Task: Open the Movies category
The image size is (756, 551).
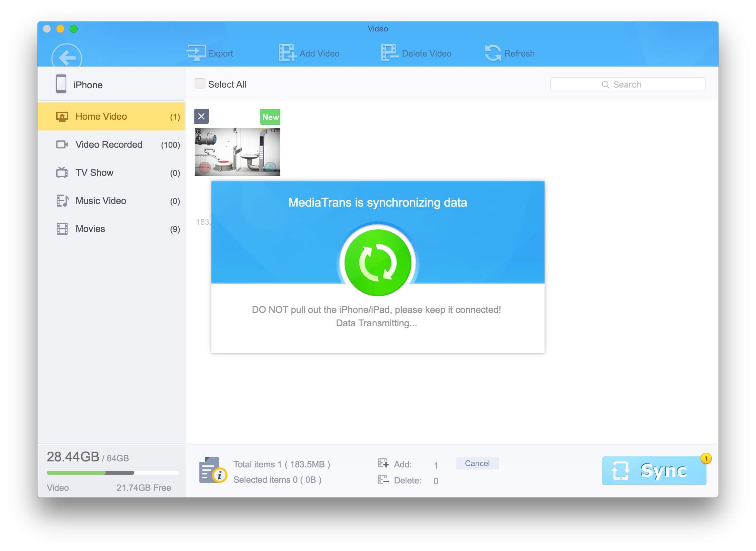Action: click(x=111, y=229)
